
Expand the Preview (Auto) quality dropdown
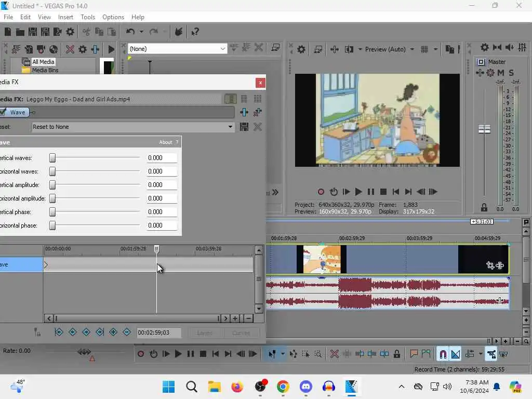pos(412,49)
